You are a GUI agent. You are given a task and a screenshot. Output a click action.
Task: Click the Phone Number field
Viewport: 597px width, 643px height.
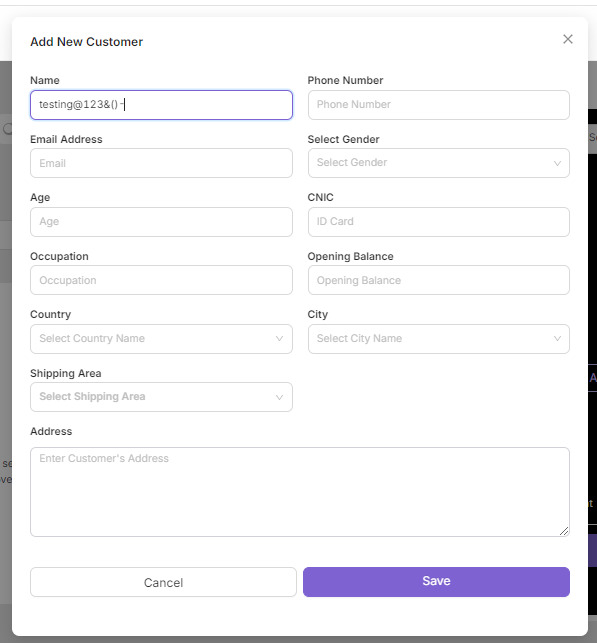click(x=439, y=105)
